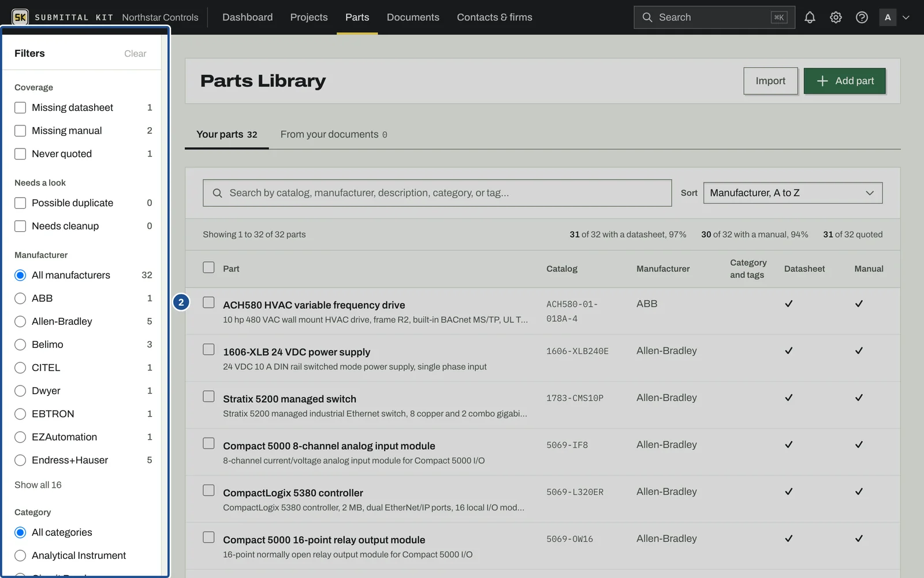Select the Stratix 5200 managed switch checkbox

click(x=208, y=396)
